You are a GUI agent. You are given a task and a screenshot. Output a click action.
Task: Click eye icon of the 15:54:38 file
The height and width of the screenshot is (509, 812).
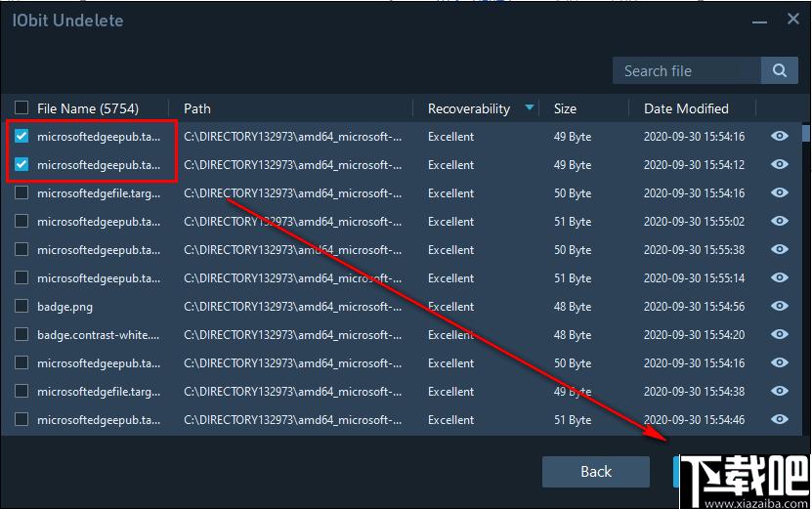point(780,391)
